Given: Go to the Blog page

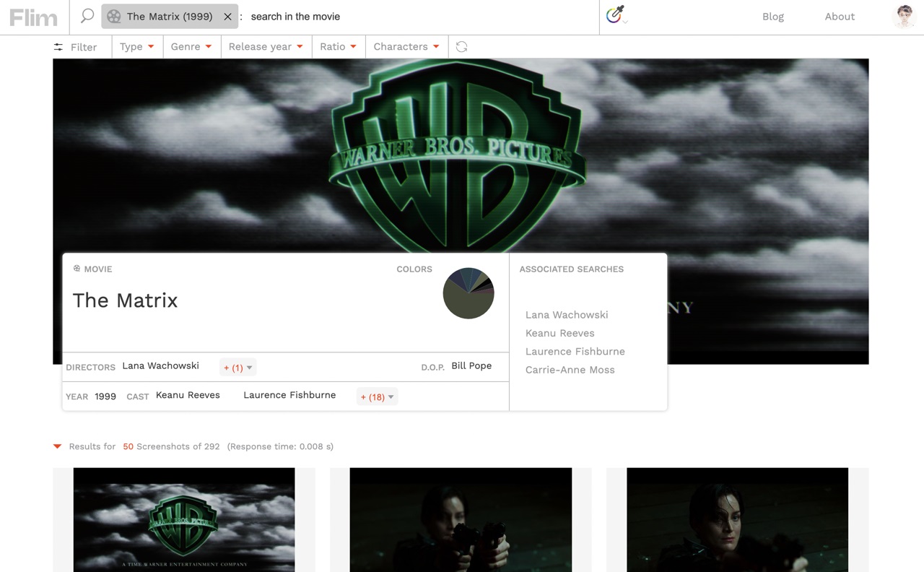Looking at the screenshot, I should 773,17.
